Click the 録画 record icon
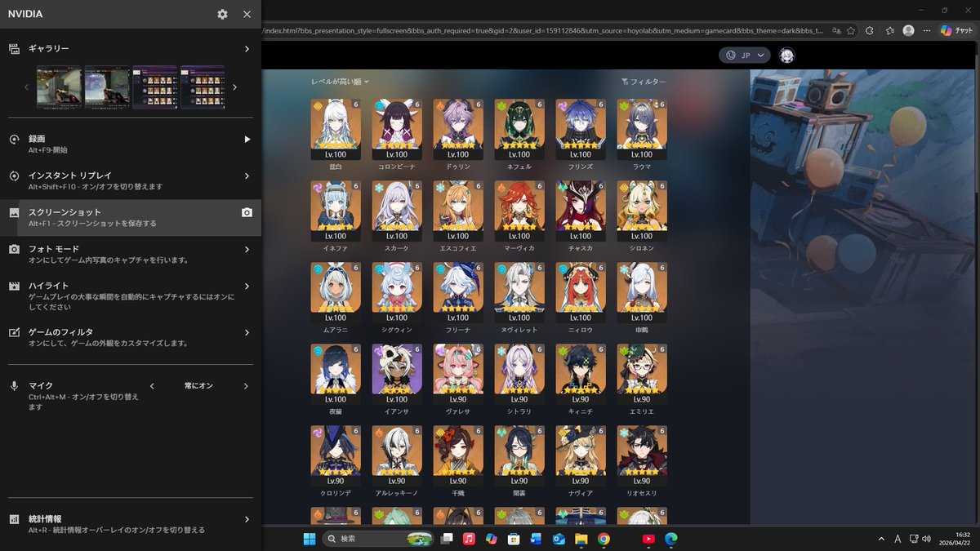Screen dimensions: 980x551 (x=14, y=140)
